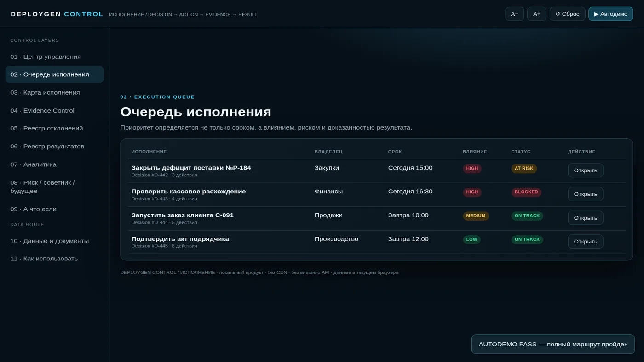Click the Сброс reset button
The image size is (644, 362).
[567, 14]
